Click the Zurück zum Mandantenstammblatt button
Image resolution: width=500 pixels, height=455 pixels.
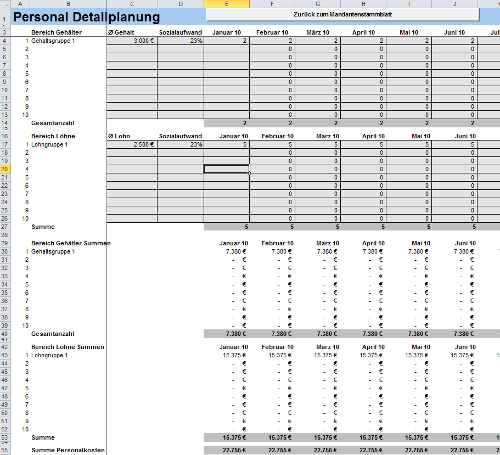pyautogui.click(x=343, y=15)
